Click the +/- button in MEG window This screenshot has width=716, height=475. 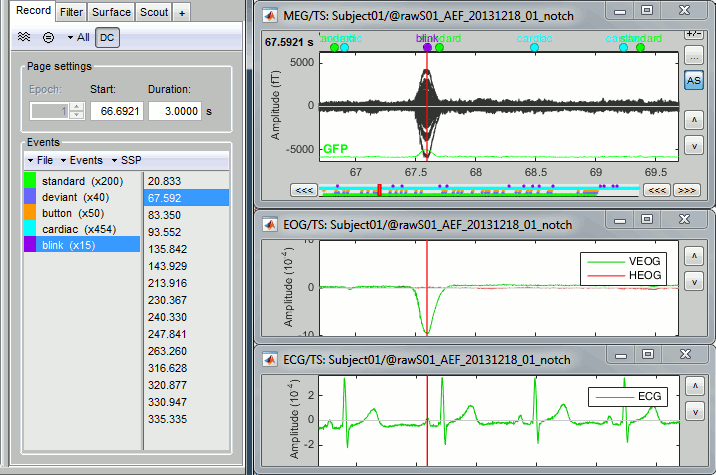tap(693, 33)
